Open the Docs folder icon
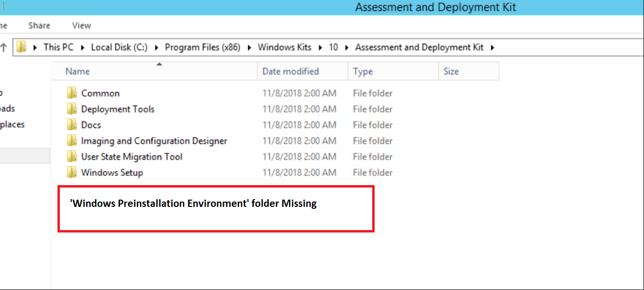644x290 pixels. point(72,125)
